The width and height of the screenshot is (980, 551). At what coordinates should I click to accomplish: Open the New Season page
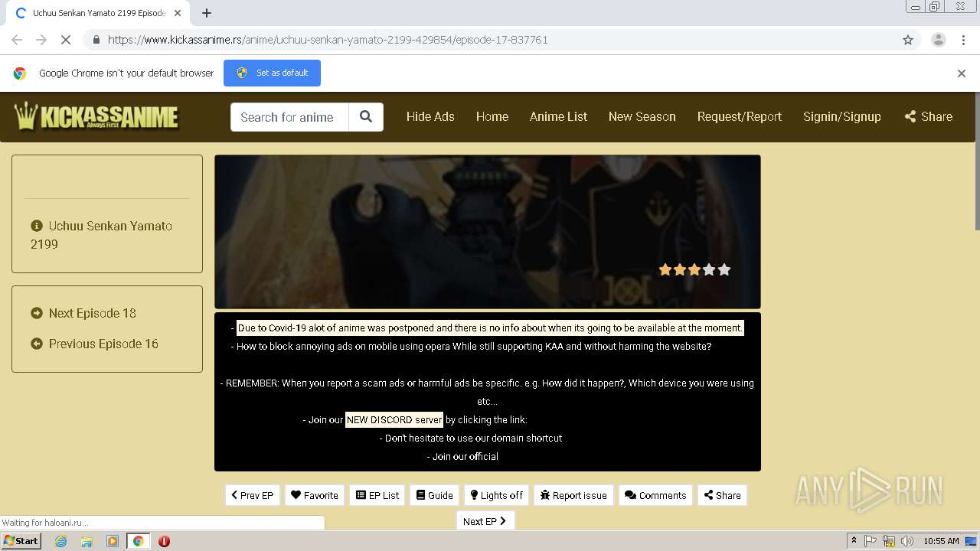[642, 116]
